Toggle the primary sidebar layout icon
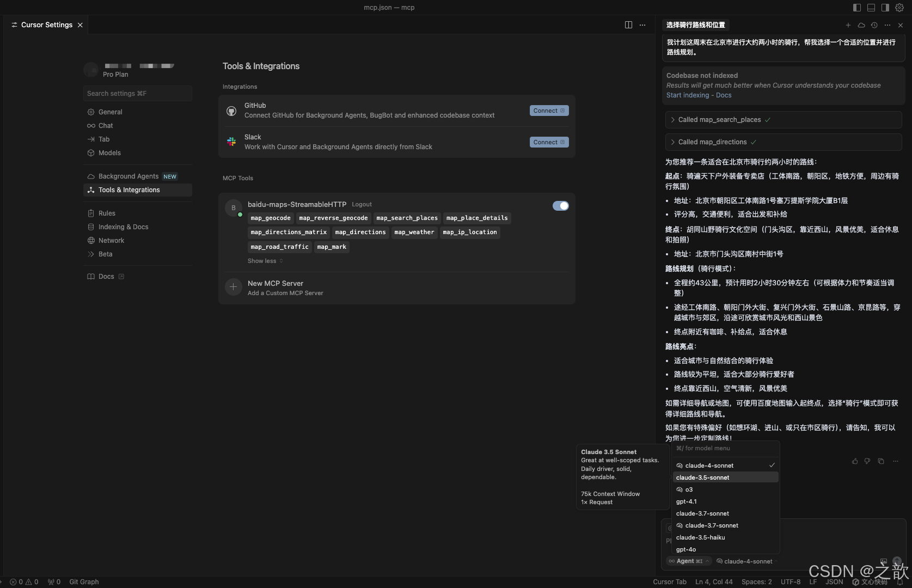This screenshot has height=588, width=912. [856, 8]
